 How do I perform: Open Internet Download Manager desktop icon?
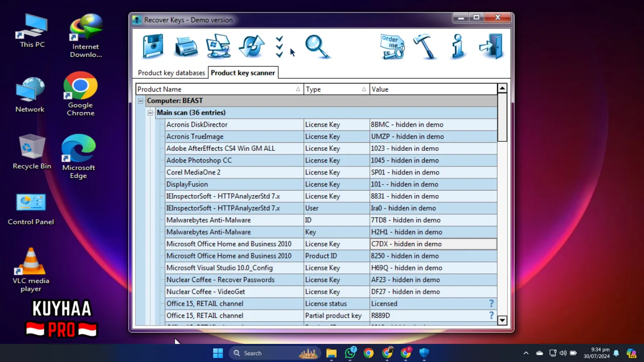[x=86, y=36]
